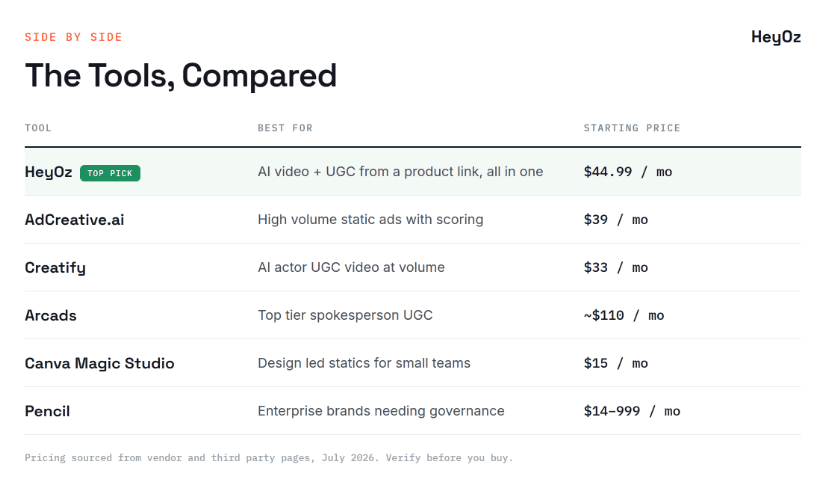This screenshot has height=478, width=813.
Task: Select 'AI actor UGC video at volume' text
Action: click(351, 268)
